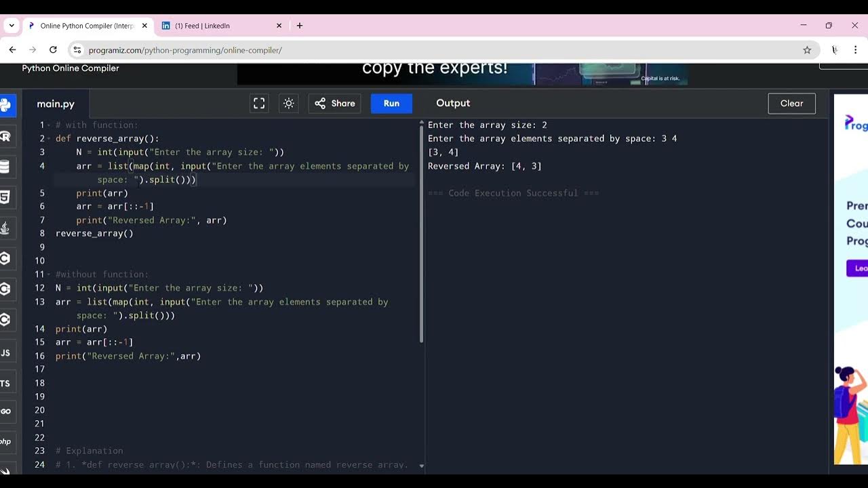Click line 16 print Reversed Array statement
Screen dimensions: 868x488
(x=128, y=356)
